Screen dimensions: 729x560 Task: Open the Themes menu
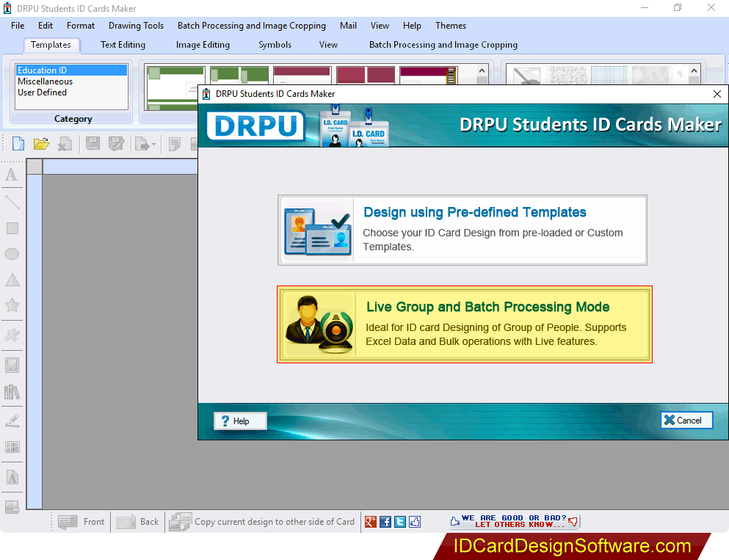[x=451, y=26]
